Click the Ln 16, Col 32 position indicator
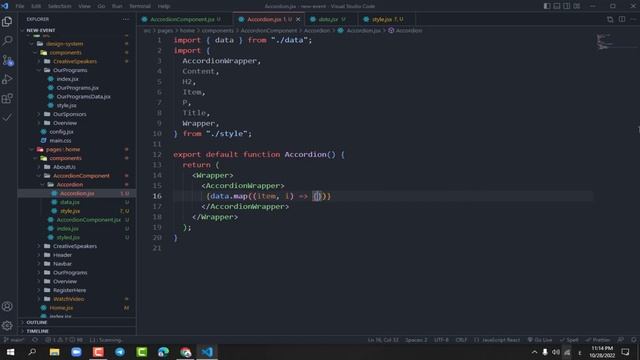 click(383, 340)
